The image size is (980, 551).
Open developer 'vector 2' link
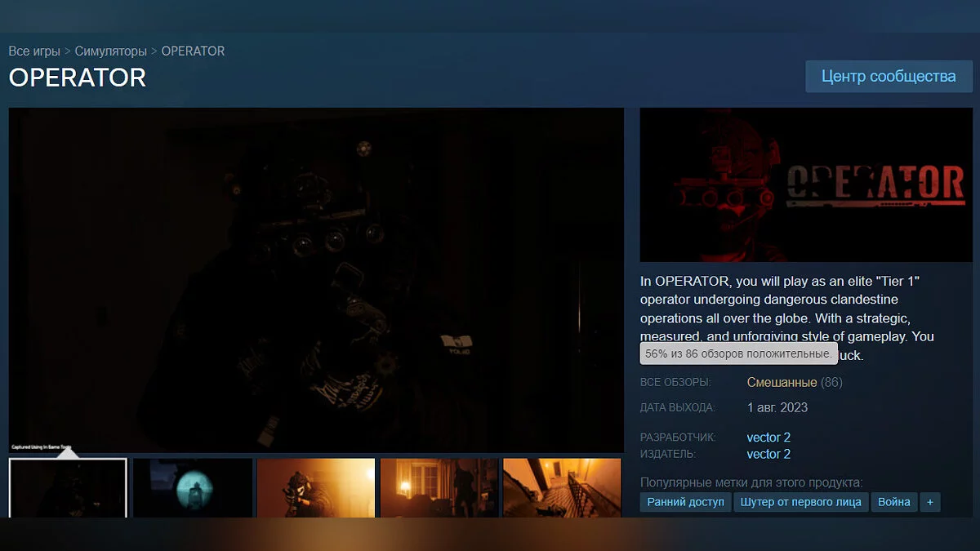768,438
